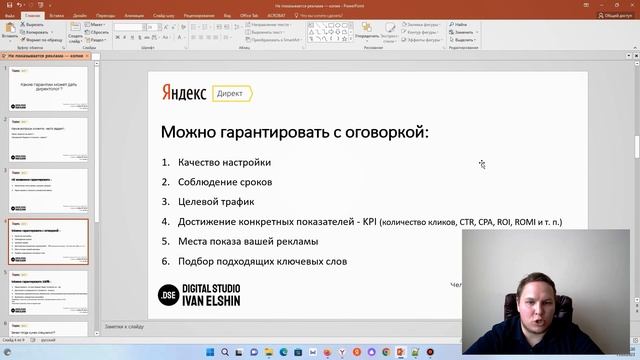The image size is (640, 360).
Task: Click the Undo arrow in the quick access toolbar
Action: (19, 5)
